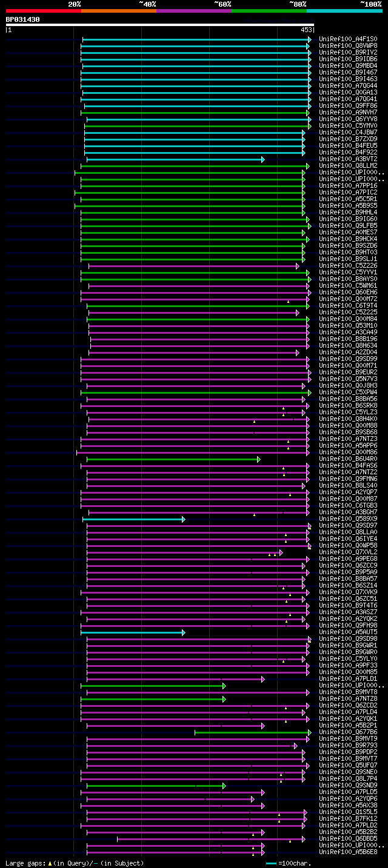
Task: Select hit label UniRef100_A7QG41
Action: (348, 99)
